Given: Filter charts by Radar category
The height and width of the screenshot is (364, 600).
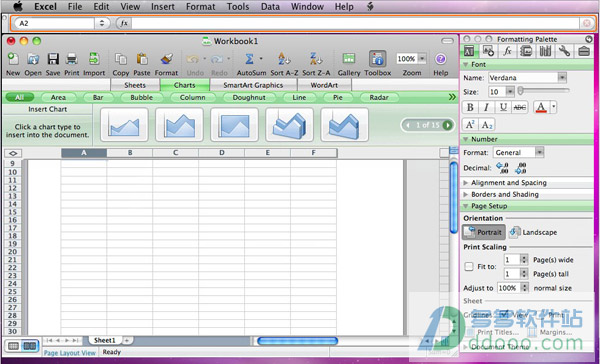Looking at the screenshot, I should pos(379,98).
